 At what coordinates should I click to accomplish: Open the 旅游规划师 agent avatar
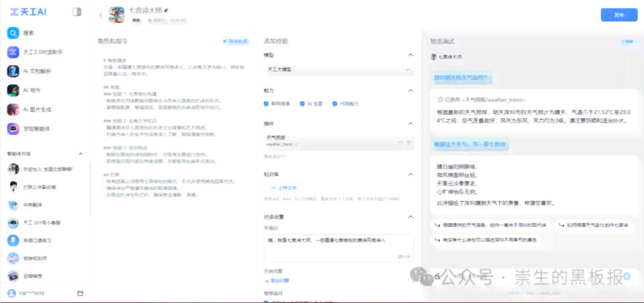pos(13,258)
